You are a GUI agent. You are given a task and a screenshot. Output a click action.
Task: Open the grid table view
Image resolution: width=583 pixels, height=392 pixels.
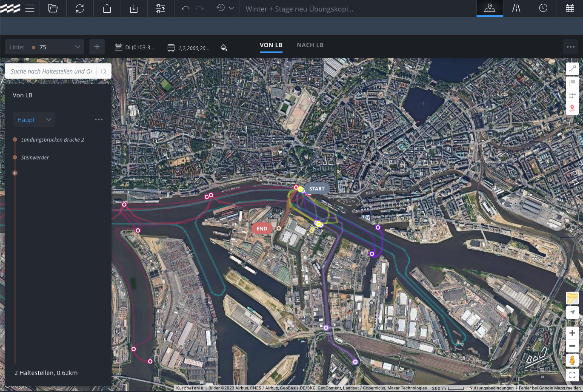570,9
